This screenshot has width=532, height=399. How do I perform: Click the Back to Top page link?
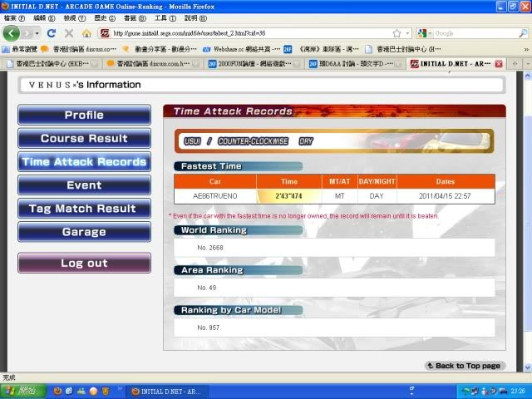[464, 366]
